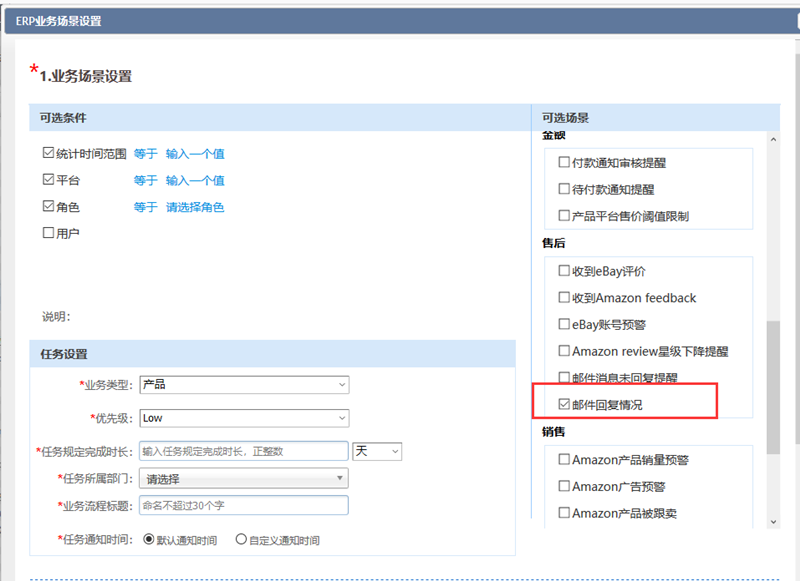Screen dimensions: 800x581
Task: Click the scenario list scrollbar down arrow
Action: click(x=773, y=521)
